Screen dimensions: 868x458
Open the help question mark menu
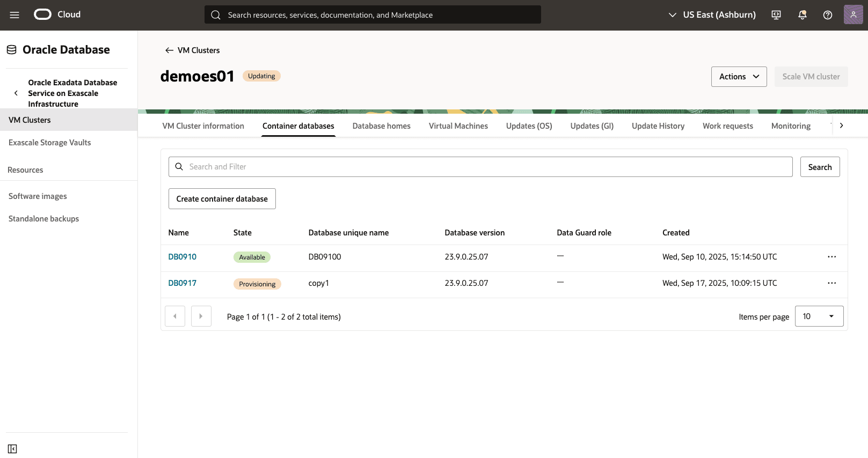tap(828, 15)
